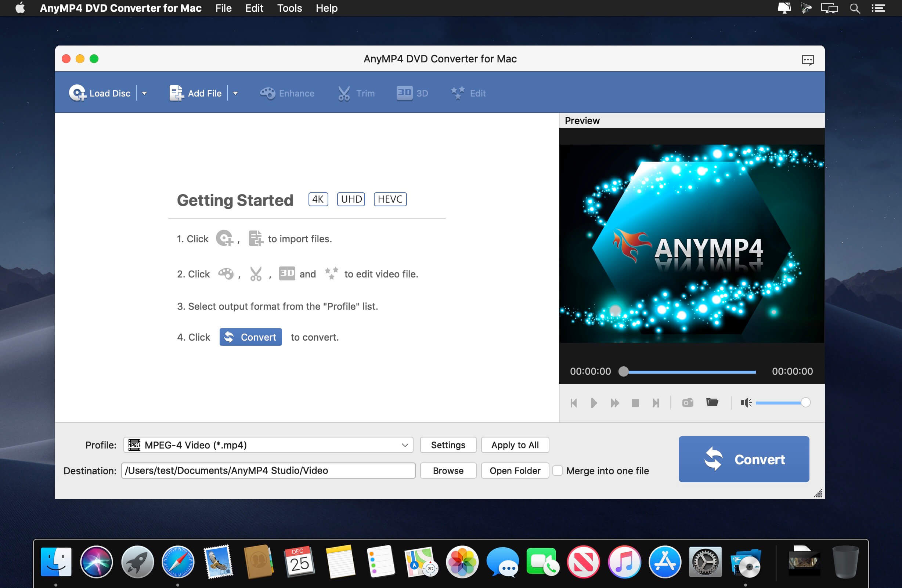Stop playback with the stop button
The height and width of the screenshot is (588, 902).
click(635, 403)
